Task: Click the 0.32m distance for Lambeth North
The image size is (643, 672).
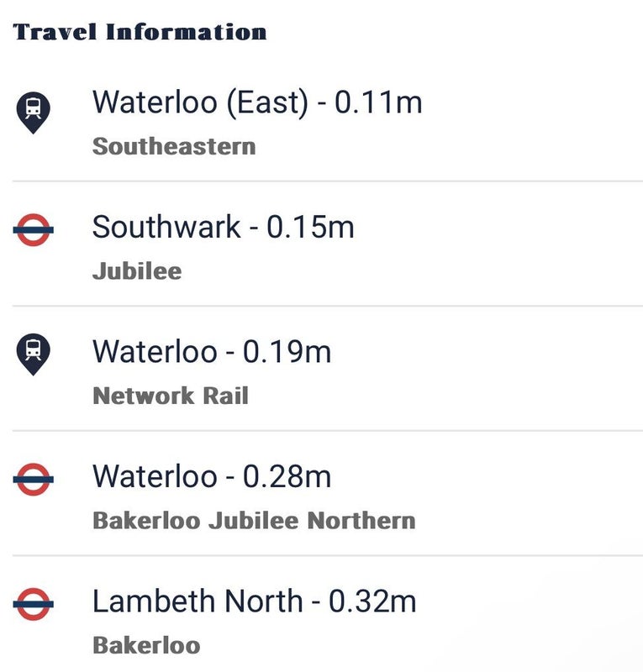Action: [x=372, y=601]
